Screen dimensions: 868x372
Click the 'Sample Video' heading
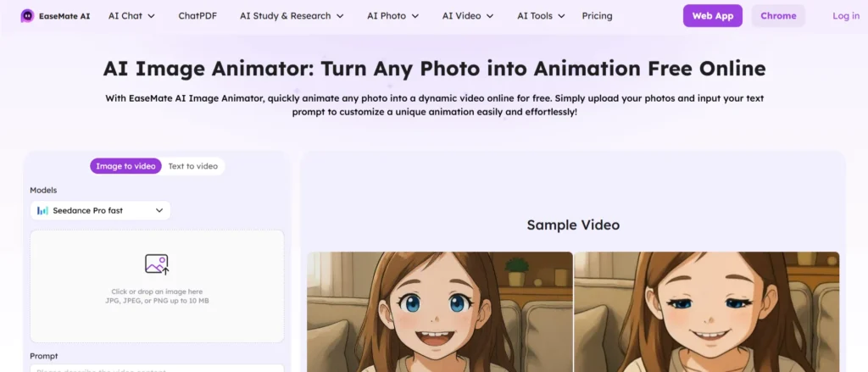573,225
